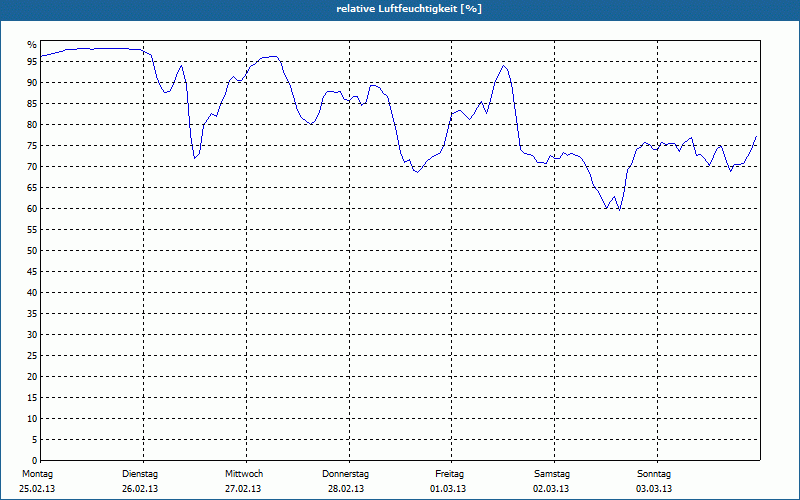This screenshot has height=500, width=800.
Task: Click the '30' y-axis value
Action: 32,335
